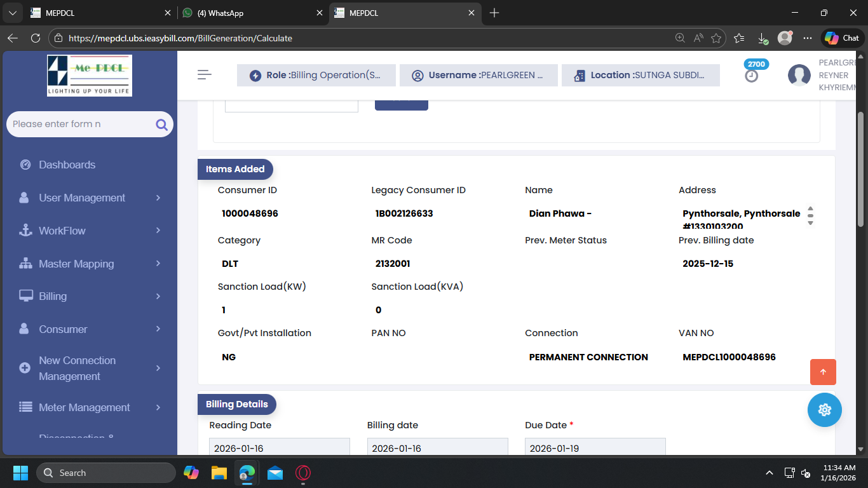The width and height of the screenshot is (868, 488).
Task: Click the Location SUTNGA SUBDI button
Action: [641, 76]
